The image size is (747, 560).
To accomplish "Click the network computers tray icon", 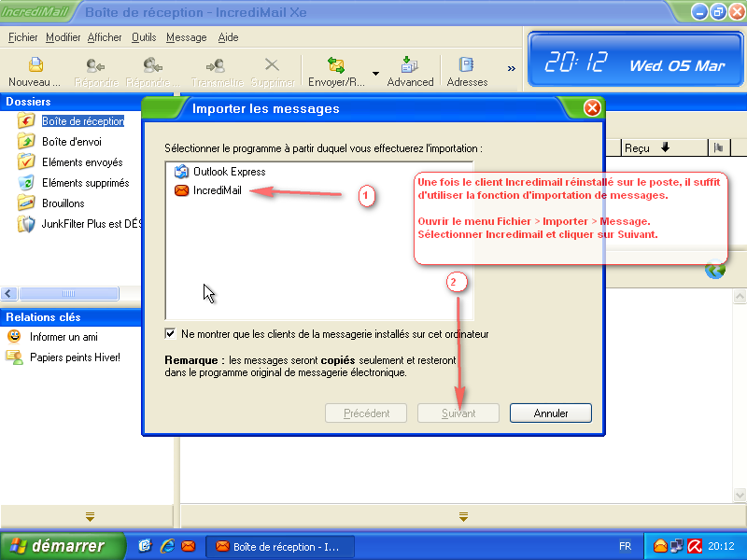I will coord(676,546).
